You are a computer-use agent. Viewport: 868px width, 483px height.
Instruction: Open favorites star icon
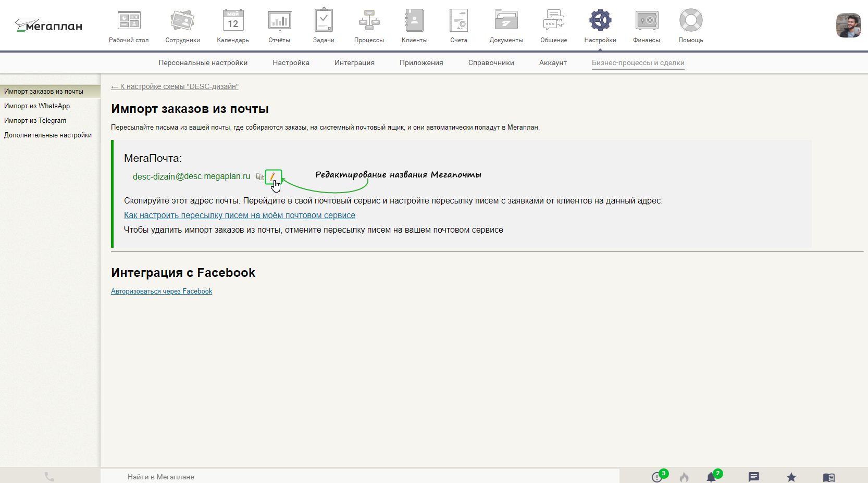tap(791, 477)
